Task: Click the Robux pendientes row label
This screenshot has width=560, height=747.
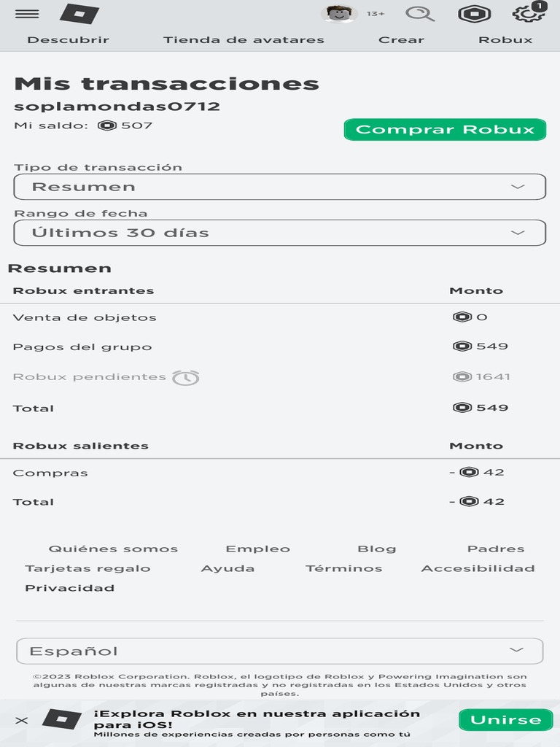Action: click(x=89, y=377)
